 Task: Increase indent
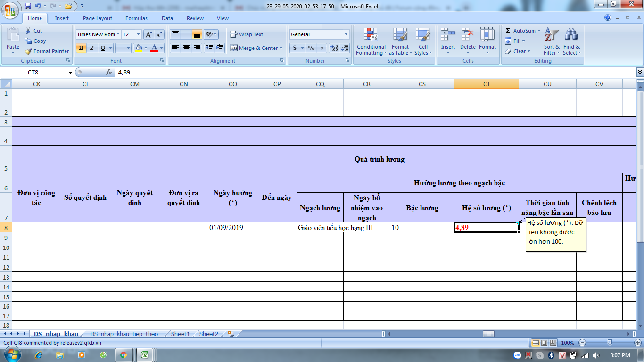pos(220,48)
